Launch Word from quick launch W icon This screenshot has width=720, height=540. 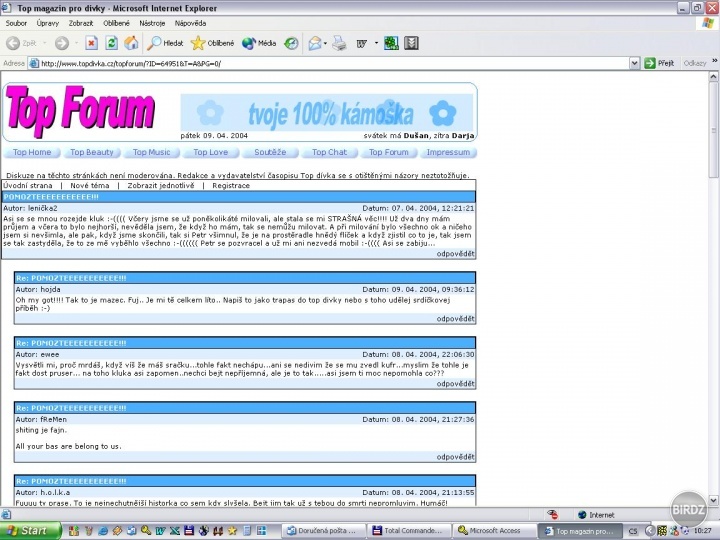pos(160,531)
